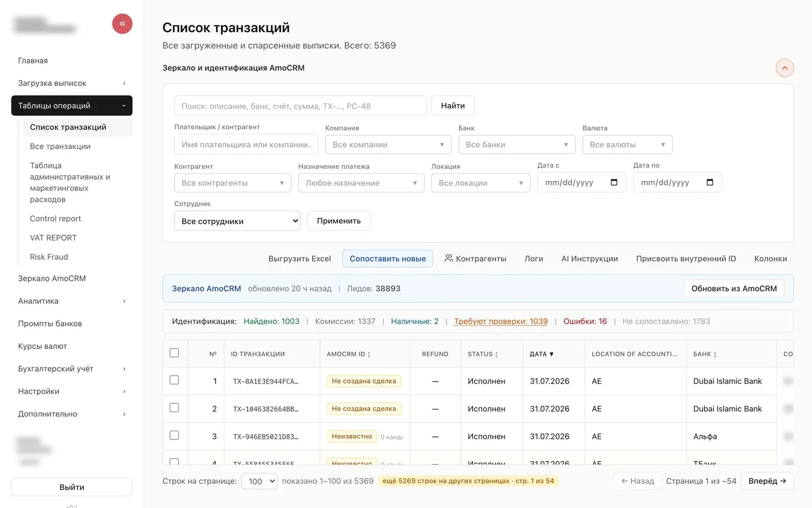This screenshot has width=812, height=508.
Task: Click the Применить filter button
Action: pos(339,221)
